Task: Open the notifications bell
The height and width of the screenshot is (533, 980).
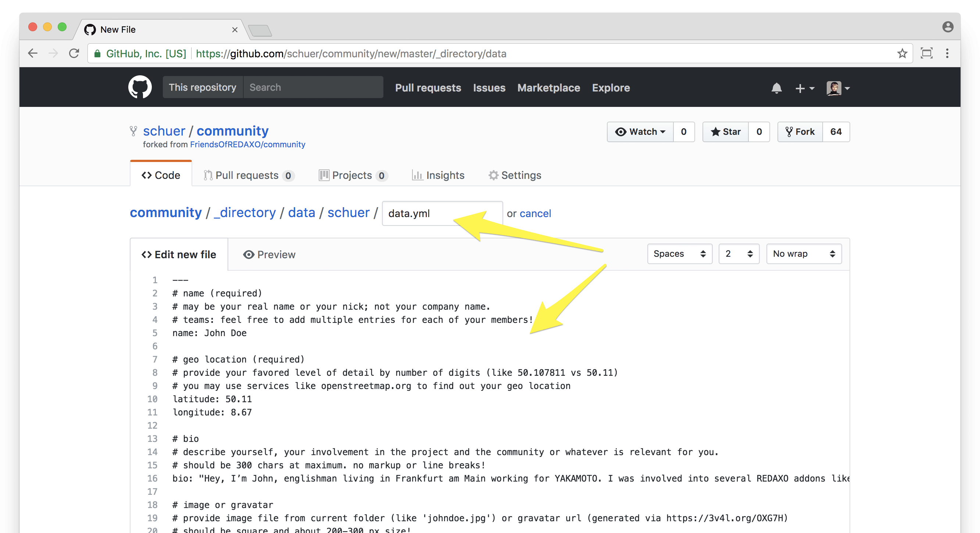Action: (776, 88)
